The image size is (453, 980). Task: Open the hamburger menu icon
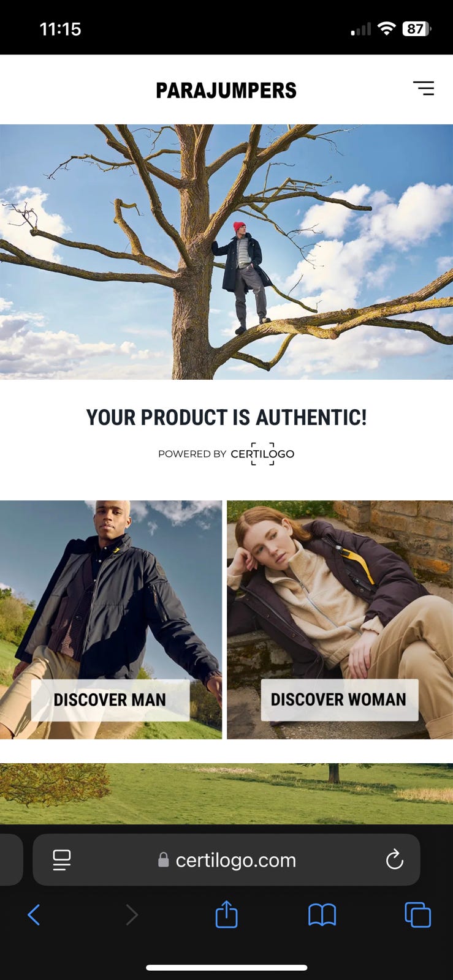[x=423, y=89]
